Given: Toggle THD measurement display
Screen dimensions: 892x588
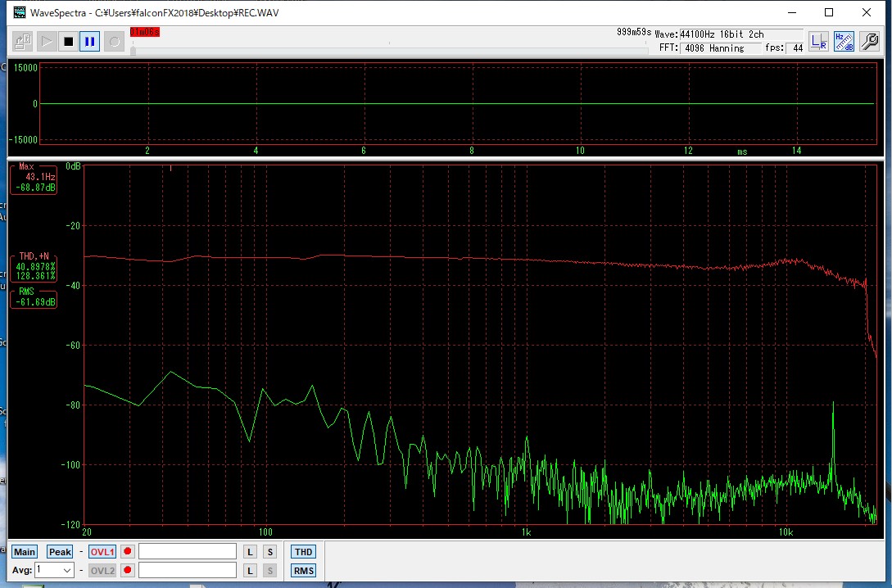Looking at the screenshot, I should (303, 552).
